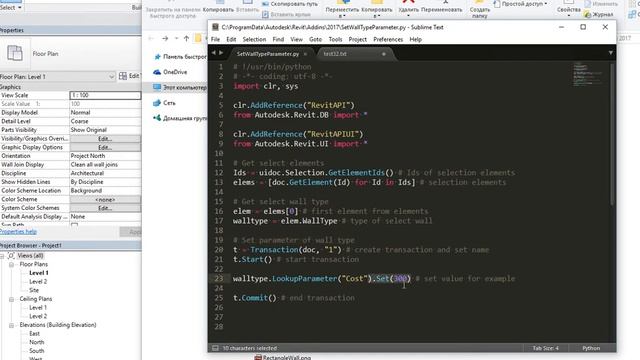Select the North elevation view

pos(36,342)
